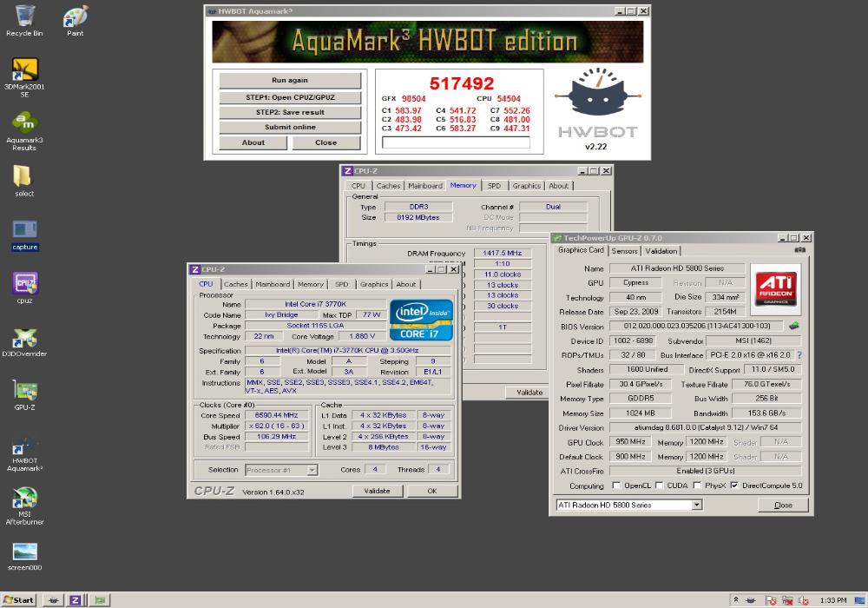Select the Aquamark3 Results desktop icon

pyautogui.click(x=24, y=131)
